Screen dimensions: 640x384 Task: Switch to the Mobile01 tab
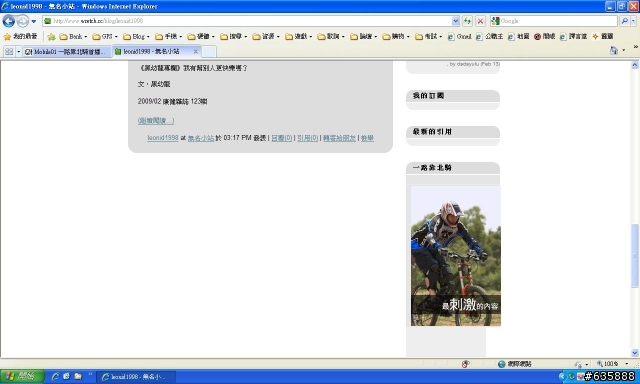tap(67, 51)
